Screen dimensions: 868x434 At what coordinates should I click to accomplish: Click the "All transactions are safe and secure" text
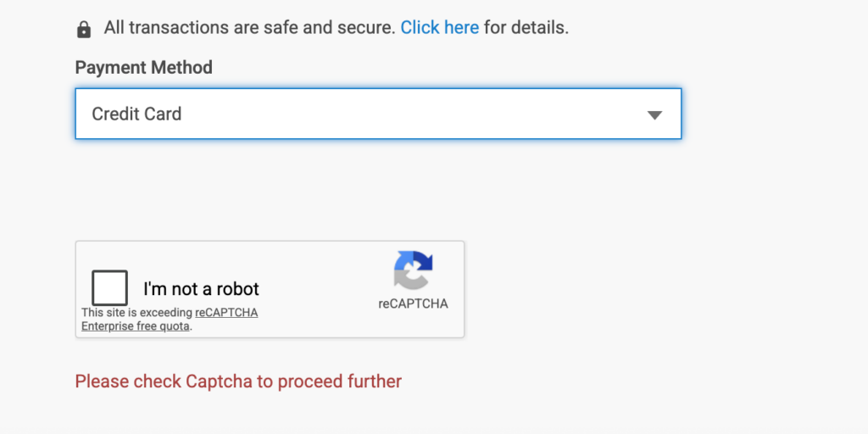(x=249, y=27)
